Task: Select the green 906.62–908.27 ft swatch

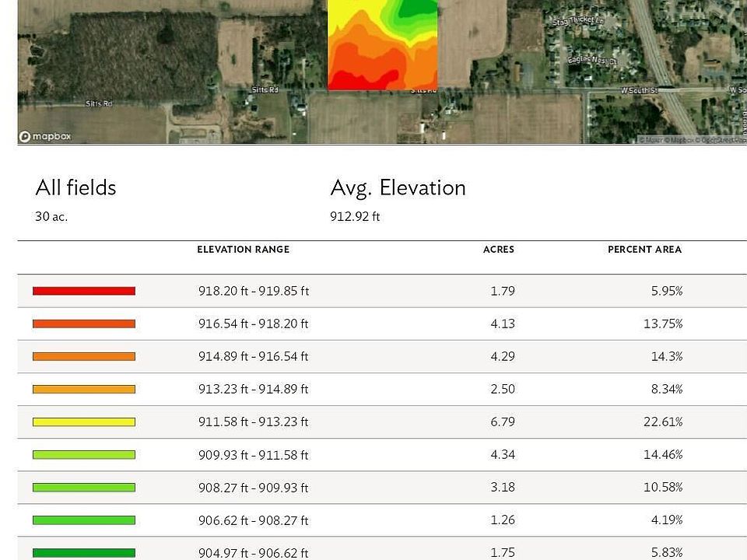Action: click(x=84, y=520)
